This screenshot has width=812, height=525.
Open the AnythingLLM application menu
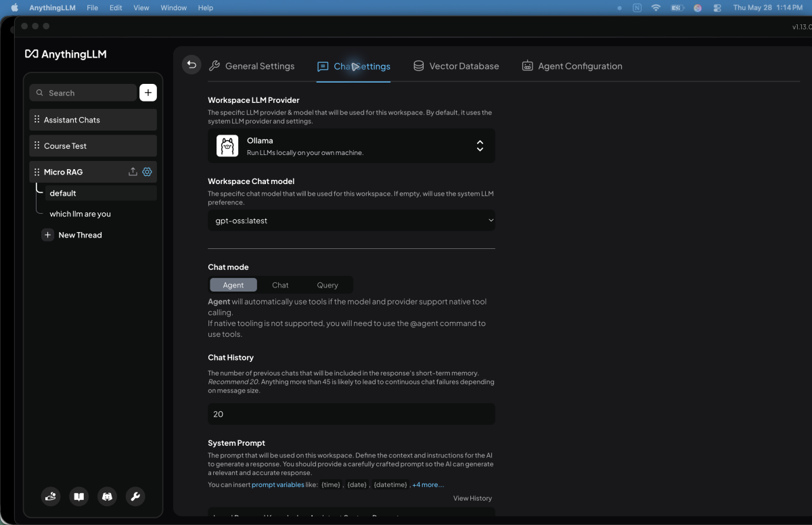tap(52, 7)
